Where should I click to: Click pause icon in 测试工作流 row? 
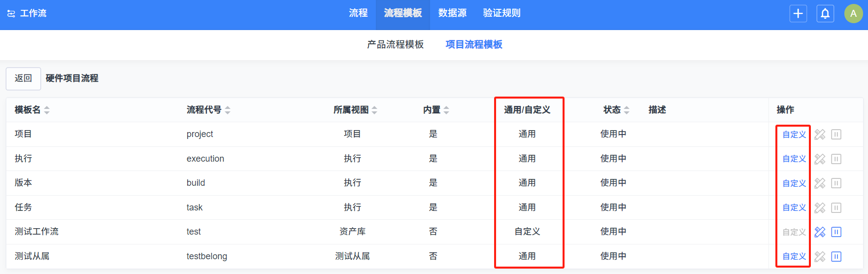pos(836,232)
